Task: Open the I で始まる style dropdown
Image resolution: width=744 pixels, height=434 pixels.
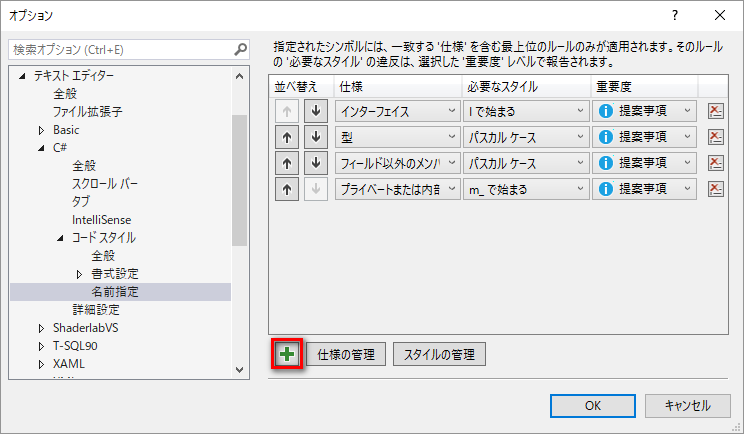Action: (526, 111)
